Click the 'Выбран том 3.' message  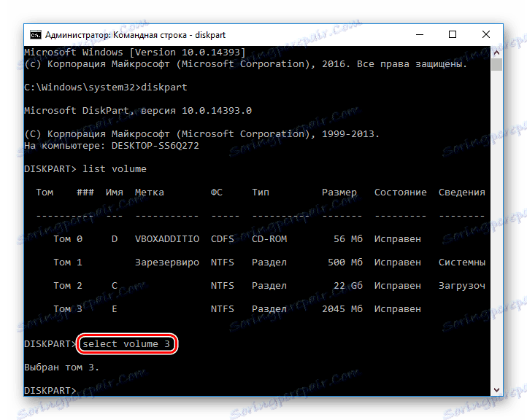point(61,367)
